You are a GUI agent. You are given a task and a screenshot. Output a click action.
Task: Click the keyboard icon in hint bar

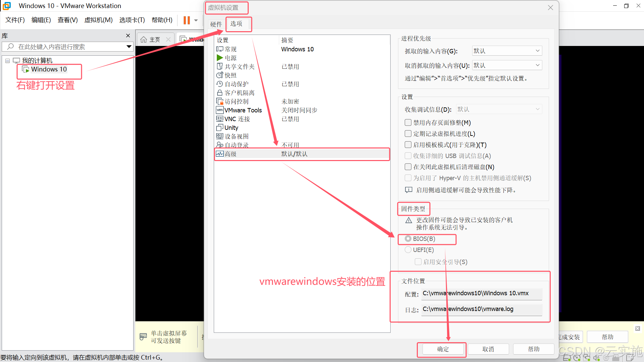coord(143,337)
